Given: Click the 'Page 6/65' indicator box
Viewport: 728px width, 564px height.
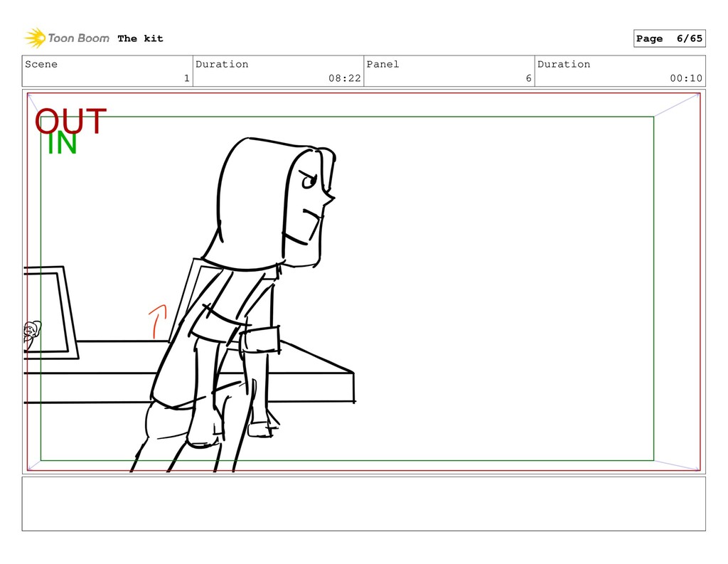Looking at the screenshot, I should (669, 38).
